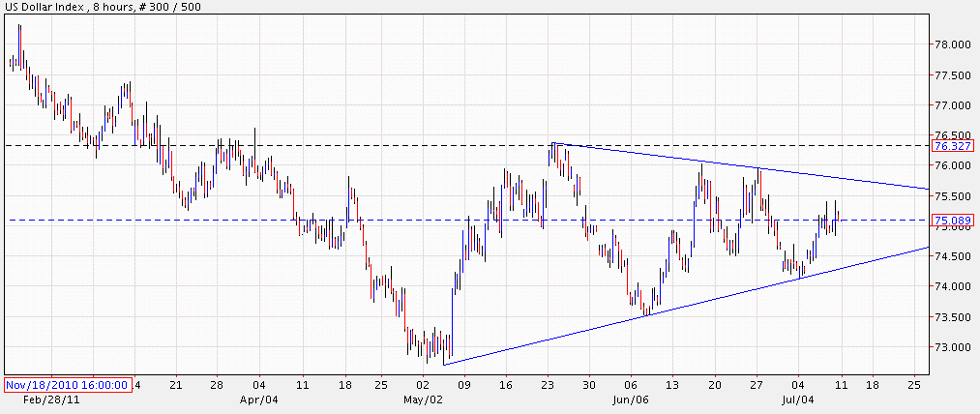Click the 73.500 price axis label

point(952,317)
